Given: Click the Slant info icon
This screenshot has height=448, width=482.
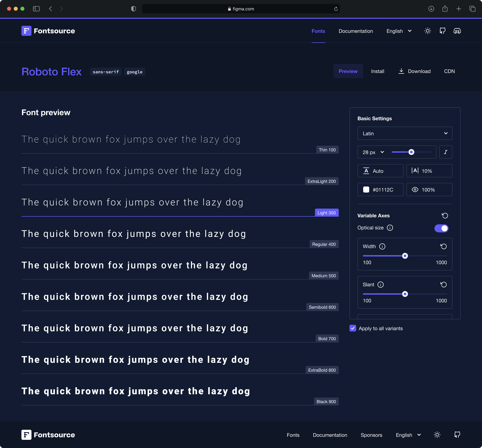Looking at the screenshot, I should [x=380, y=285].
